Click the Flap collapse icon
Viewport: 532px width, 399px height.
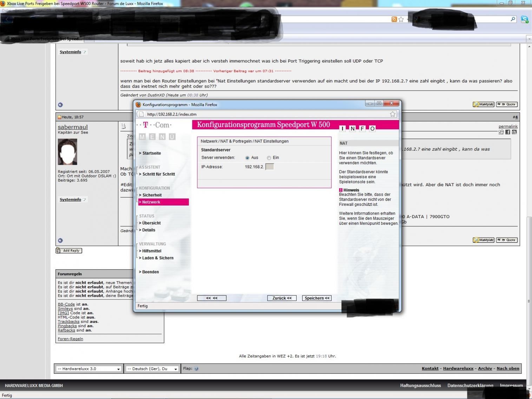point(196,368)
